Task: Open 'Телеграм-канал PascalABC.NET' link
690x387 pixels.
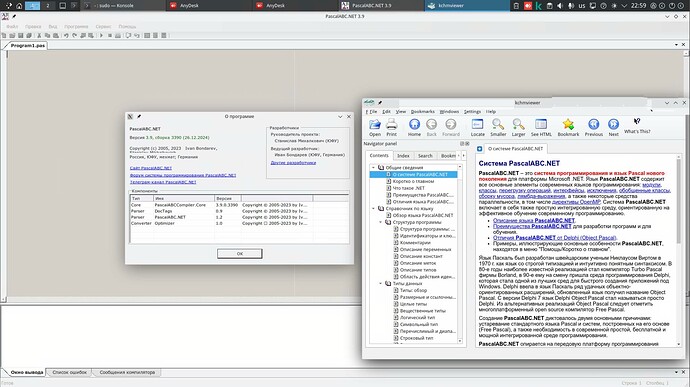Action: (163, 182)
